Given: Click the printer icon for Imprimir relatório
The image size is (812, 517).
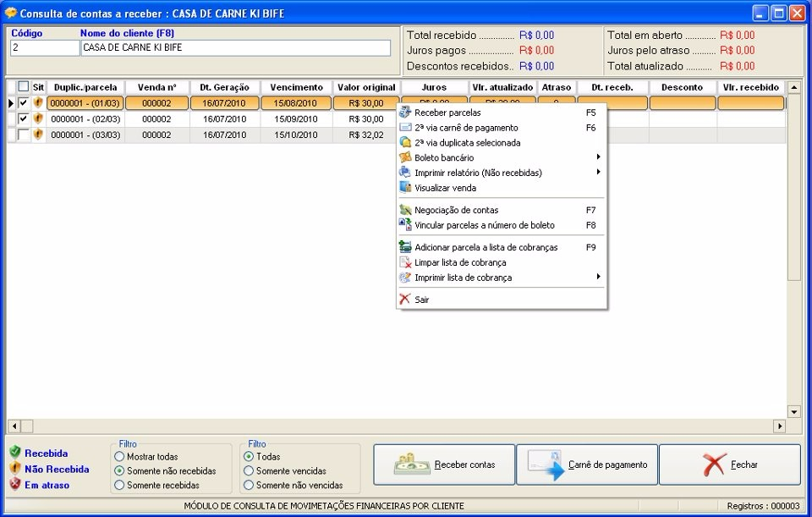Looking at the screenshot, I should coord(405,173).
